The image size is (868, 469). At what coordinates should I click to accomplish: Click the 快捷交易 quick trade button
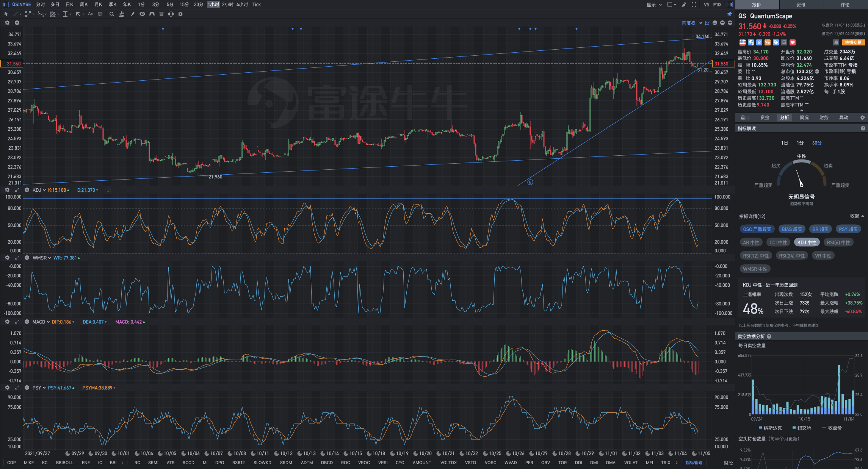[x=853, y=42]
